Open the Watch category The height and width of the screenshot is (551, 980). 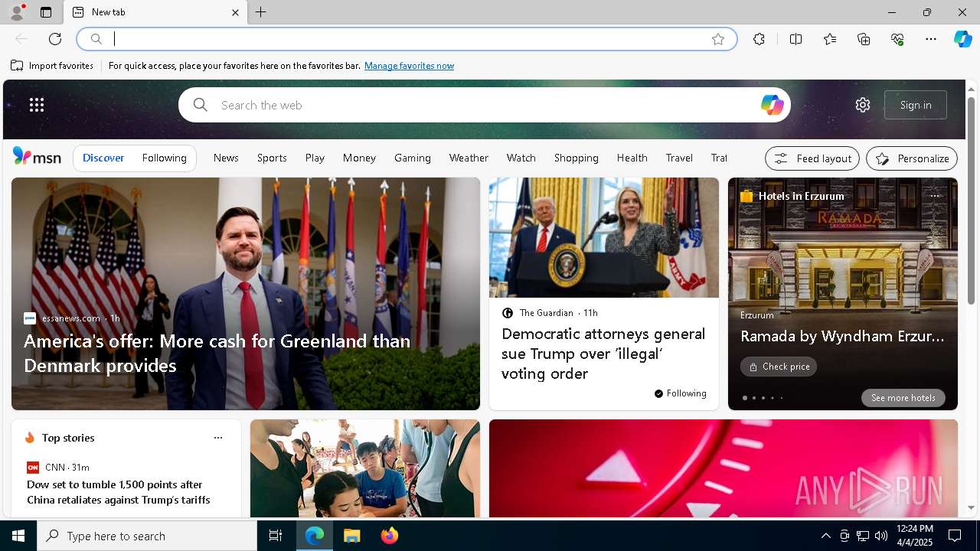[x=521, y=158]
